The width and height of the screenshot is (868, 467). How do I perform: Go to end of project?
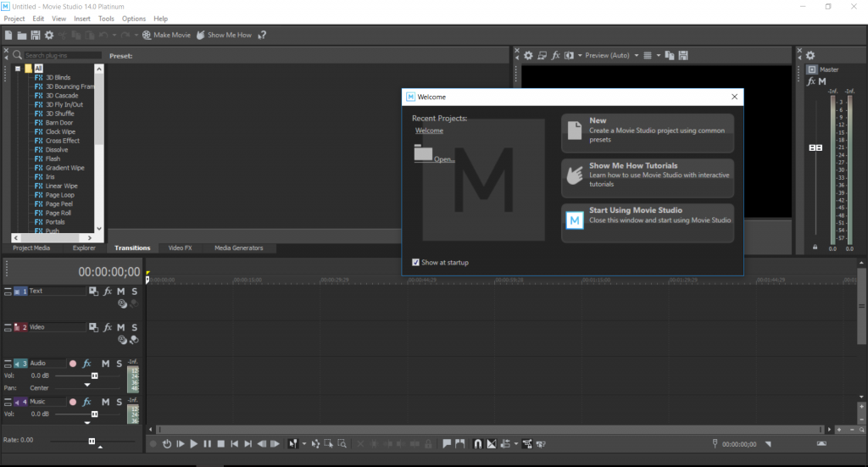pos(248,444)
